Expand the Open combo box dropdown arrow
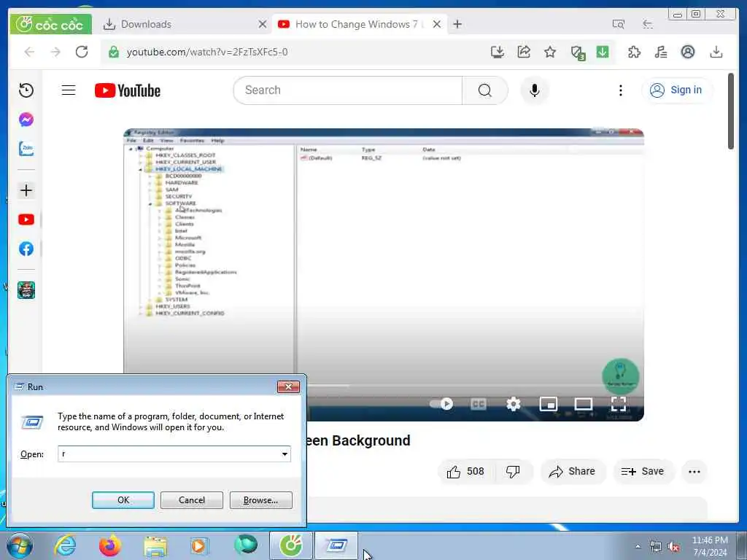The height and width of the screenshot is (560, 747). coord(285,454)
